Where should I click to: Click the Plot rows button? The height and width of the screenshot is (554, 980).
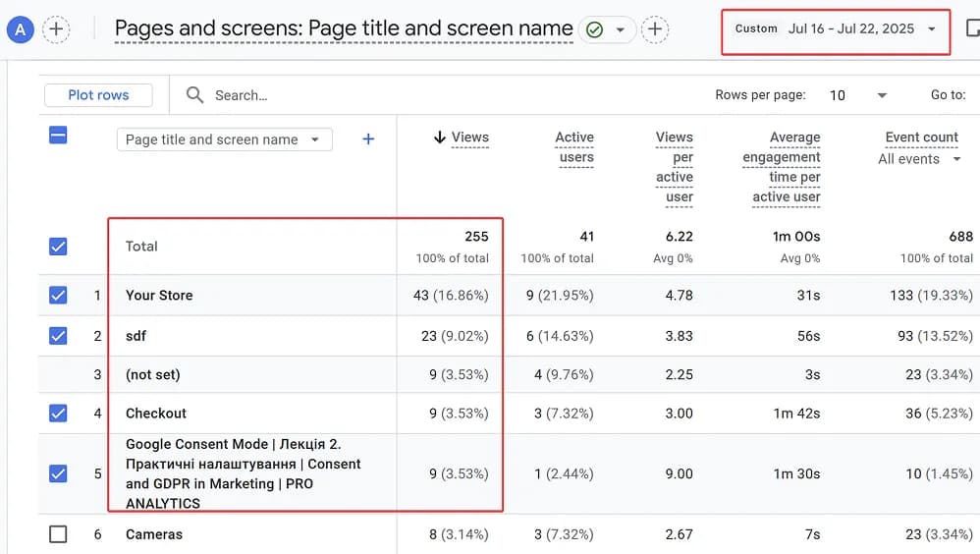98,95
